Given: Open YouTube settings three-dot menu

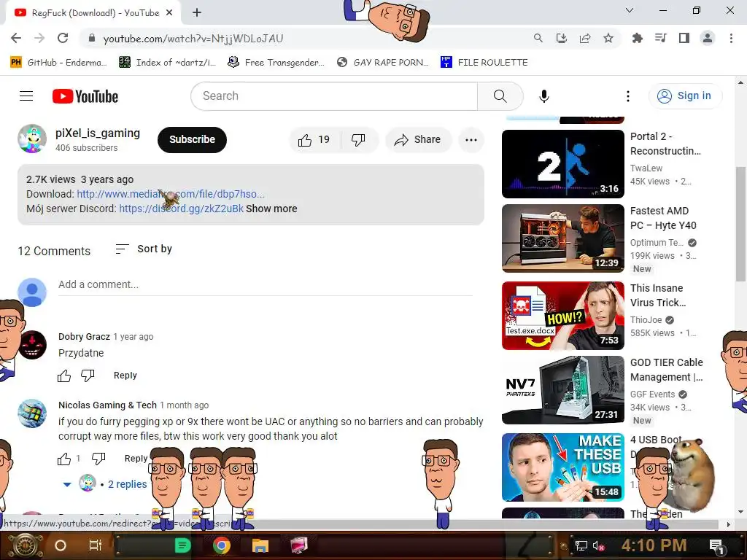Looking at the screenshot, I should (x=628, y=96).
